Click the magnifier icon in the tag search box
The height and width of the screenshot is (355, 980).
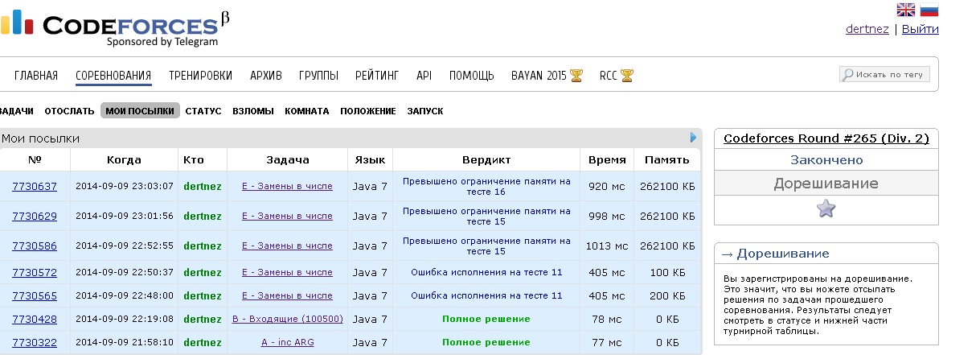pos(848,75)
